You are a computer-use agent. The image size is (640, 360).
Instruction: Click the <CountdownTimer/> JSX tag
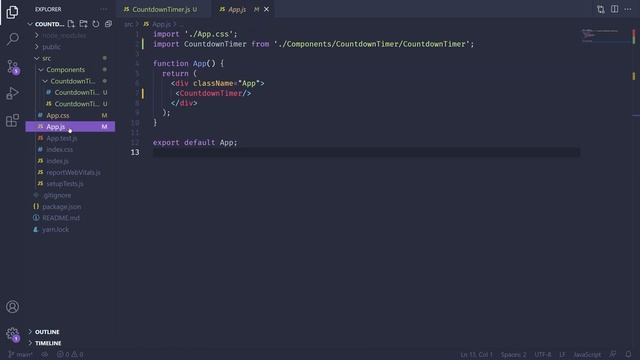(213, 93)
